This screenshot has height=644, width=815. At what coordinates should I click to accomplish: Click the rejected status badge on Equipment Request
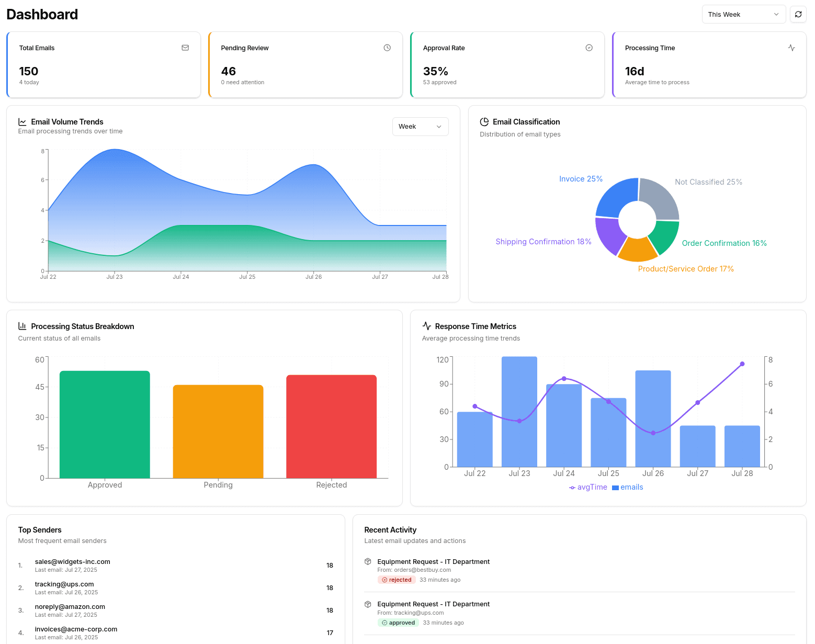[x=397, y=580]
